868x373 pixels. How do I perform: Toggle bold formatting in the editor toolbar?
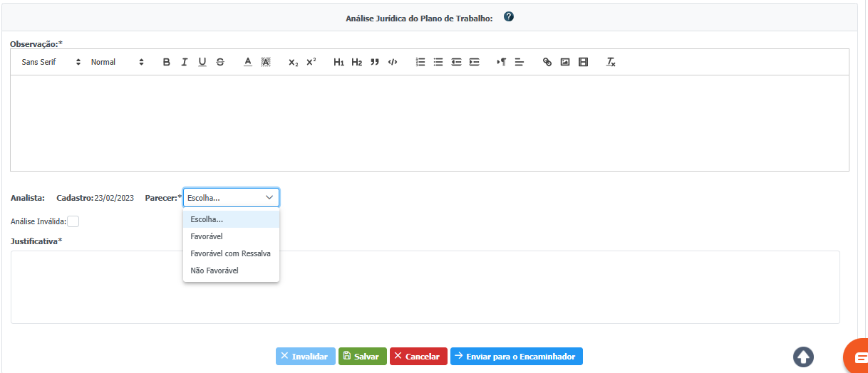167,62
